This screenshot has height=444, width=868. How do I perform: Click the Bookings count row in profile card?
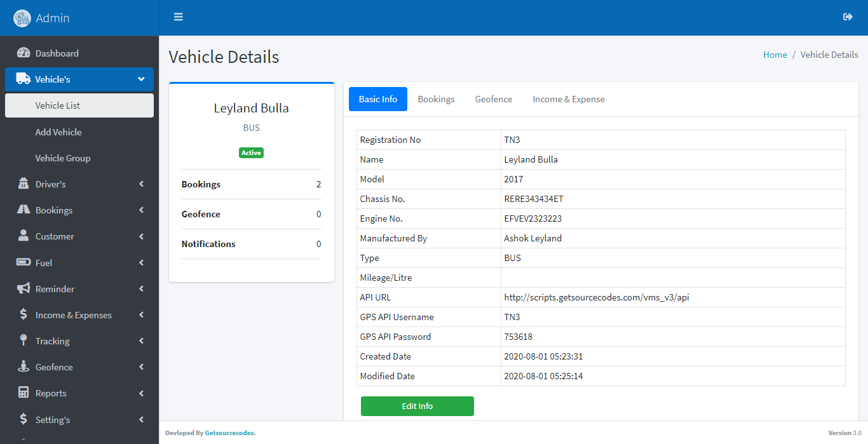[252, 184]
